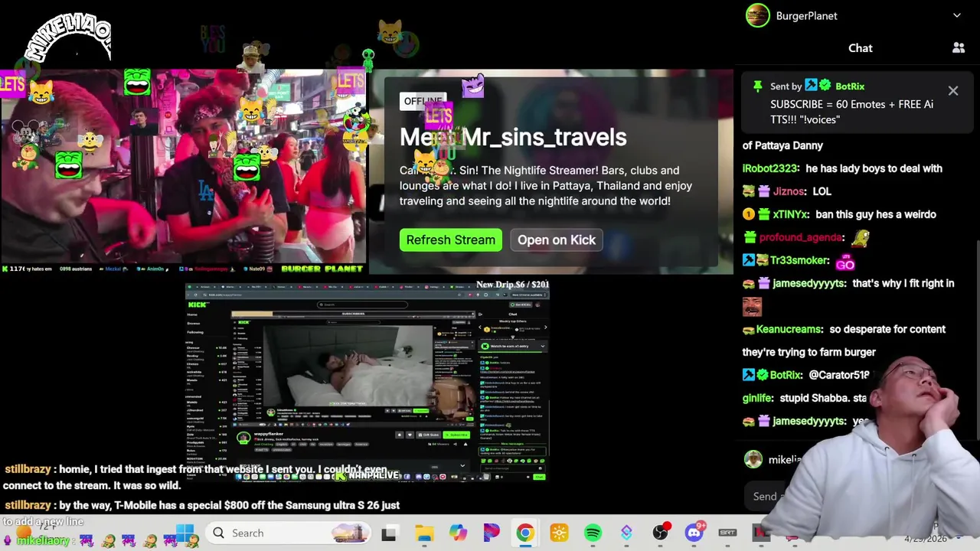Click username Keanucreams in chat

click(x=789, y=329)
